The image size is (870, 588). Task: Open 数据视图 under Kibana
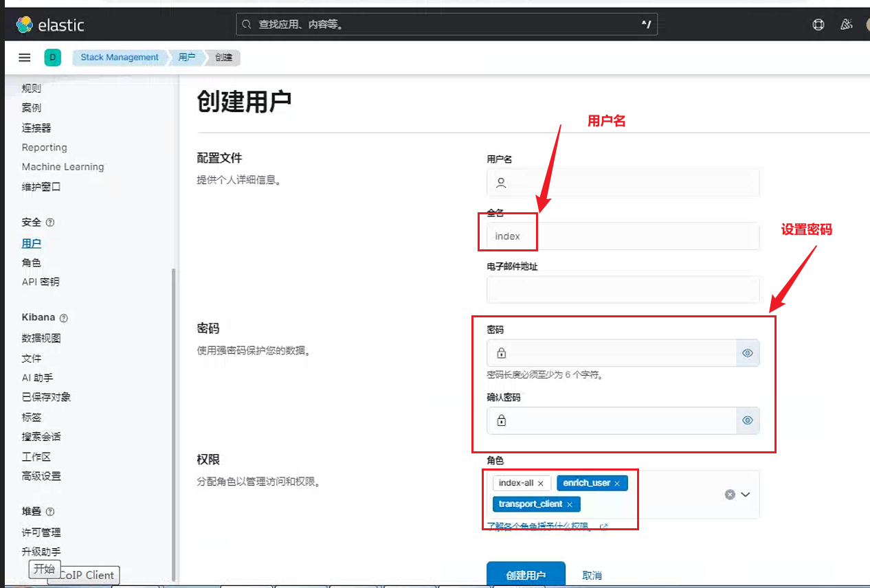coord(41,339)
